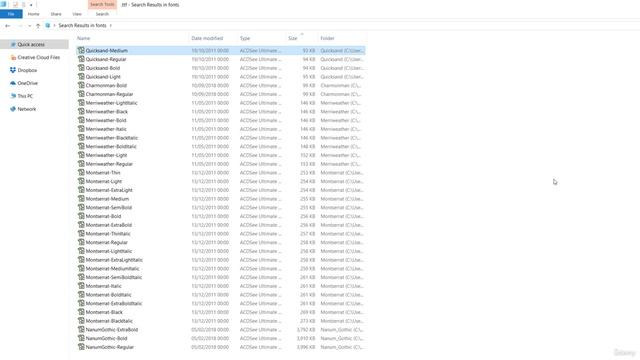Open Network in the navigation pane
Viewport: 640px width, 360px height.
pos(27,109)
